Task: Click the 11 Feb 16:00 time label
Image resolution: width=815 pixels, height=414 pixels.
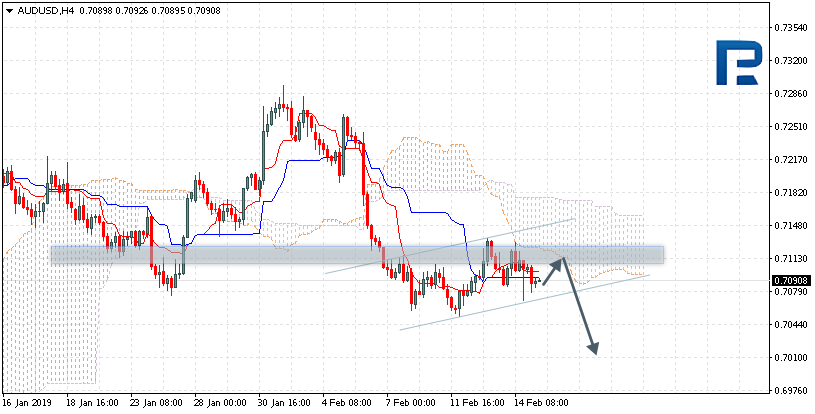Action: pos(477,403)
